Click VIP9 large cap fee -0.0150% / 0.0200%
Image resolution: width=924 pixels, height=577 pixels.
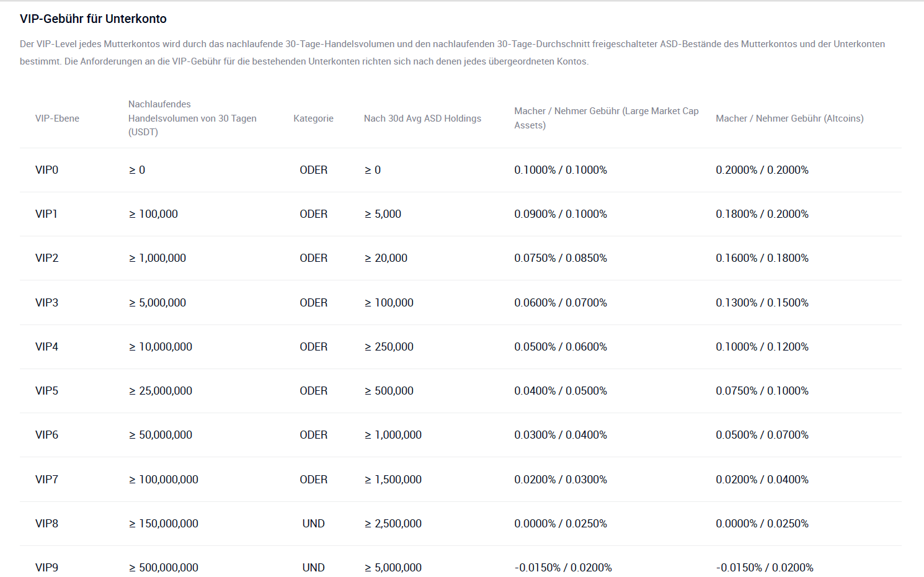tap(563, 568)
